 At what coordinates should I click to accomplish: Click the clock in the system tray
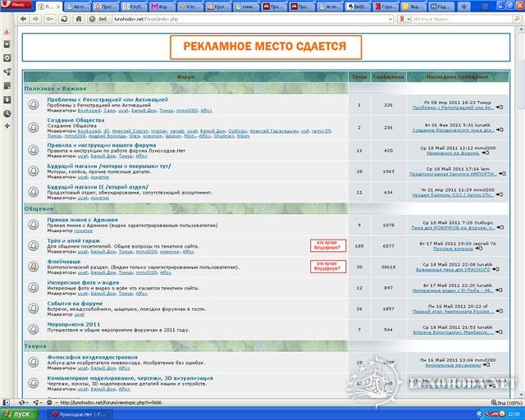(514, 414)
